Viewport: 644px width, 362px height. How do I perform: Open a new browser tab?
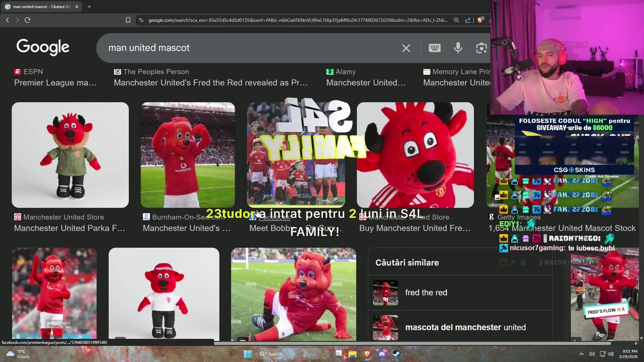tap(89, 7)
